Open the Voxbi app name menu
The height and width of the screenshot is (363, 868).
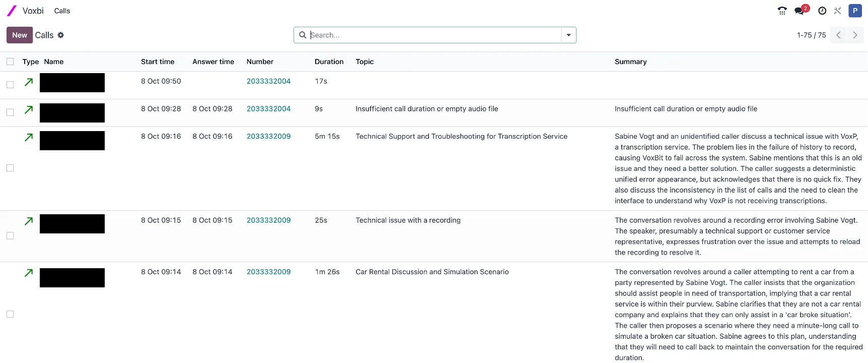33,11
